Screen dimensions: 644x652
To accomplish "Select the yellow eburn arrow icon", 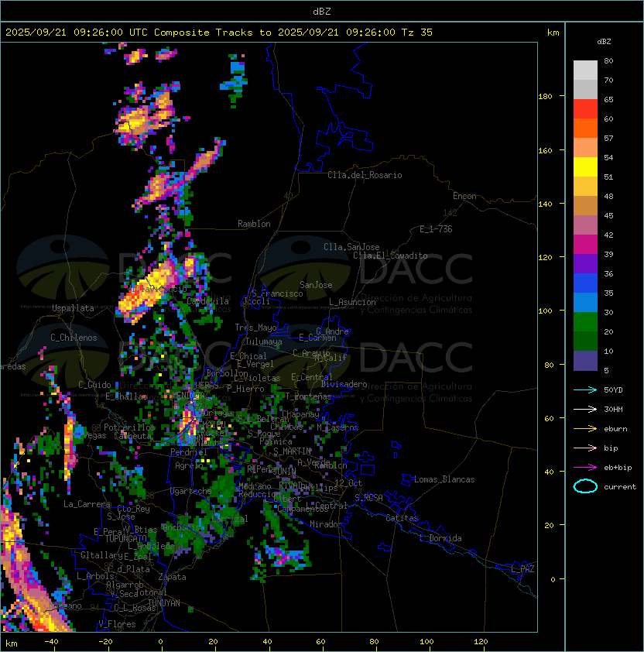I will [x=585, y=429].
